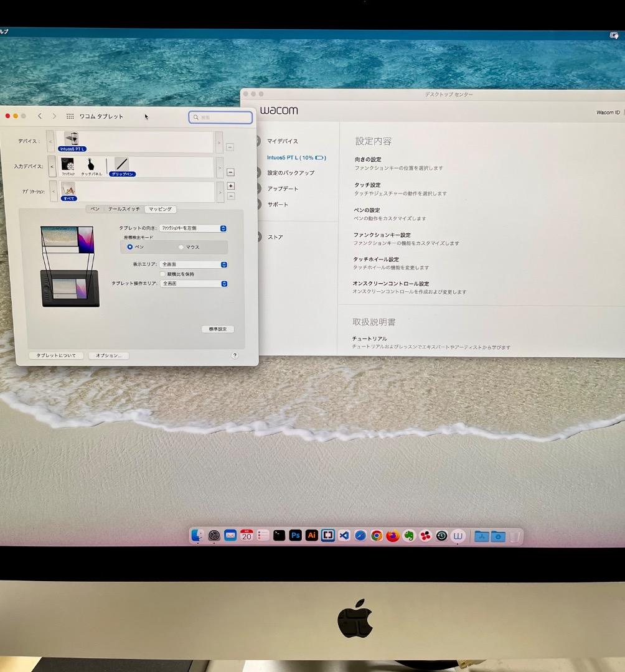Viewport: 625px width, 672px height.
Task: Open the タブレット操作エリア dropdown
Action: pos(194,283)
